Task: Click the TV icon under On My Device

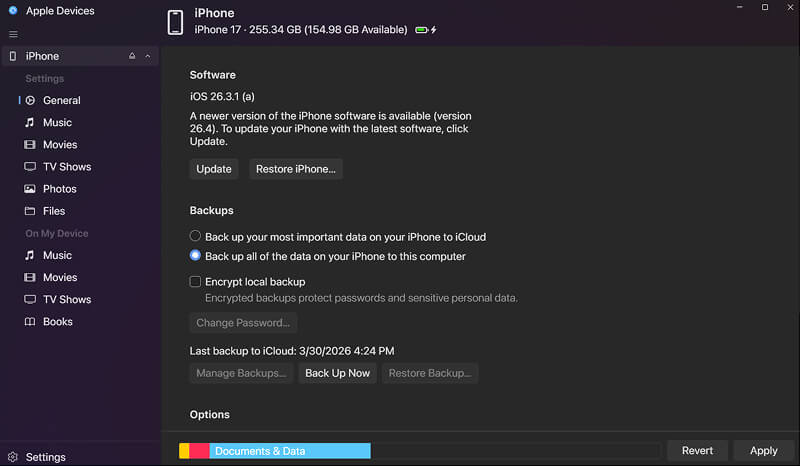Action: (30, 299)
